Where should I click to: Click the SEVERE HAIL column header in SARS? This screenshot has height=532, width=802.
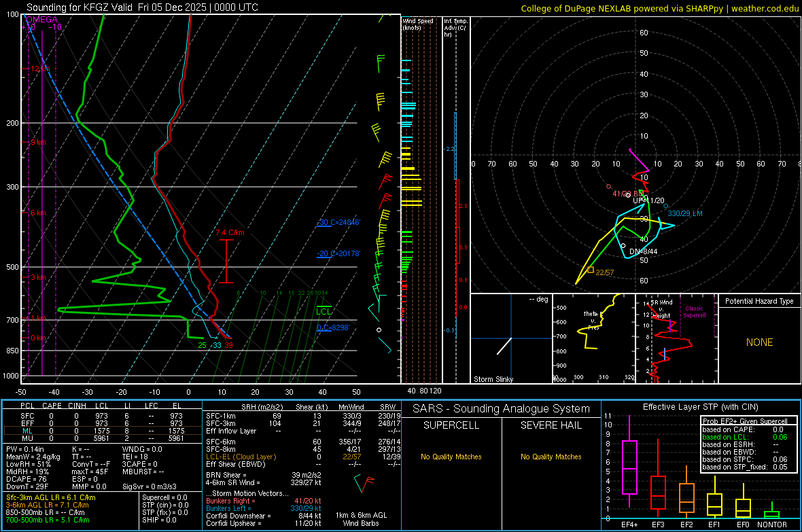pos(551,425)
